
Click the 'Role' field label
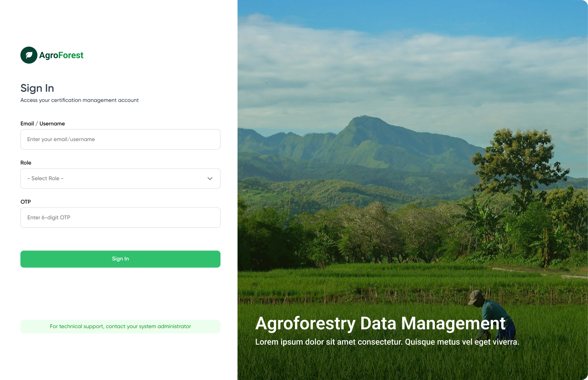tap(26, 163)
